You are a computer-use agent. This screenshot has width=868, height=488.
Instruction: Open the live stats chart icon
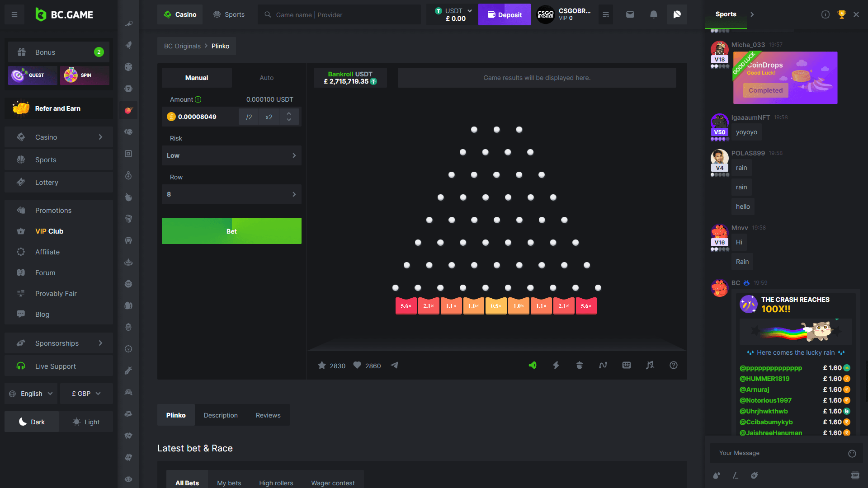[x=603, y=365]
